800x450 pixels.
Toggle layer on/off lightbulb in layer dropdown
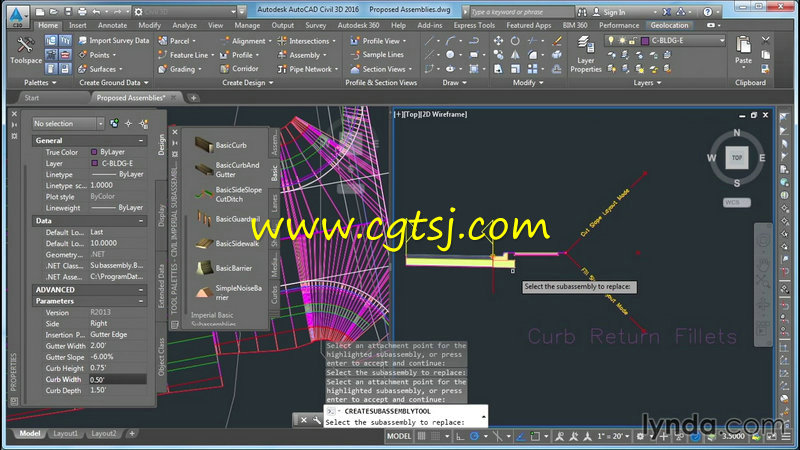pyautogui.click(x=611, y=40)
